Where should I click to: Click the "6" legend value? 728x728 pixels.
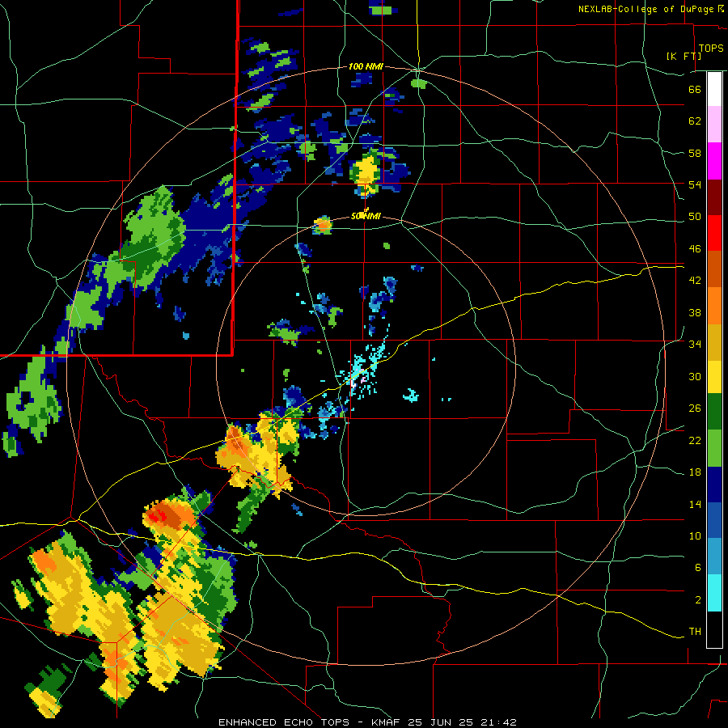pos(698,568)
